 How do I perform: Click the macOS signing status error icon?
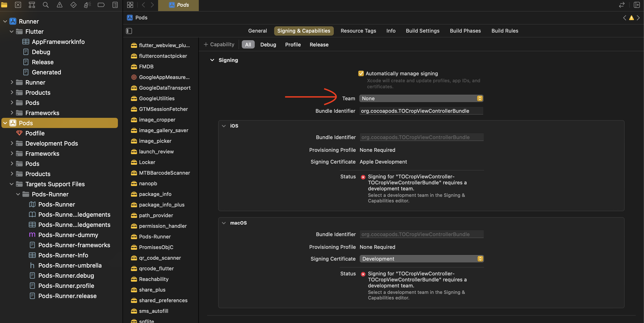pyautogui.click(x=363, y=274)
